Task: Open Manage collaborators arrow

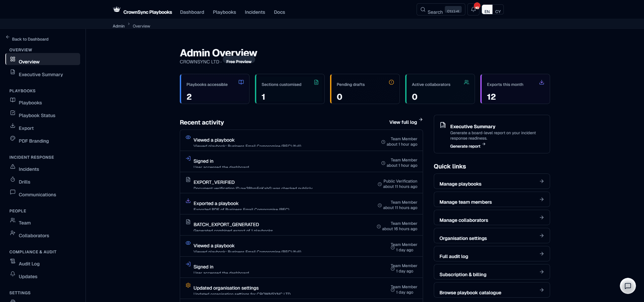Action: coord(542,217)
